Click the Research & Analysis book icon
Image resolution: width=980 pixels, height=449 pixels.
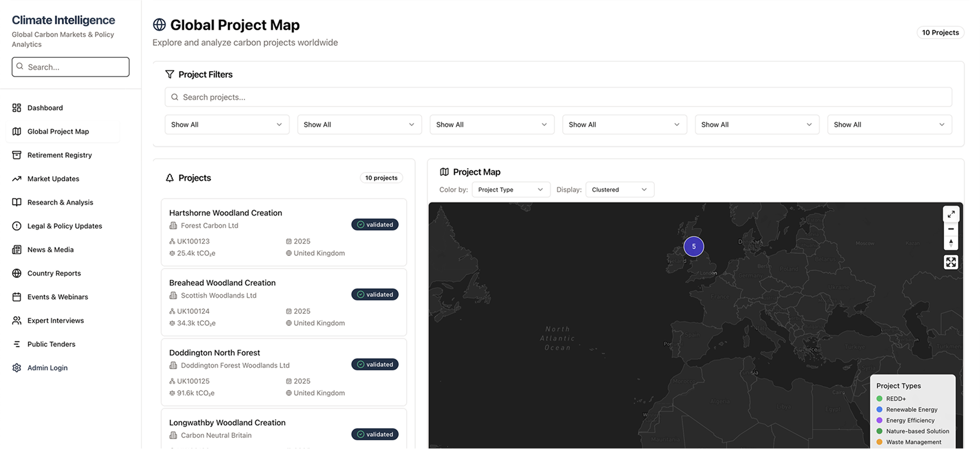pos(17,202)
